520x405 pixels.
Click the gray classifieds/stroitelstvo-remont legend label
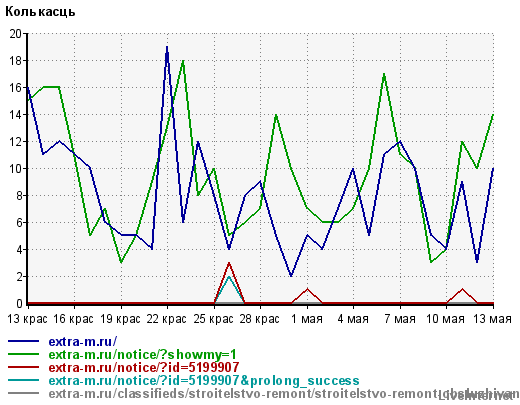284,394
